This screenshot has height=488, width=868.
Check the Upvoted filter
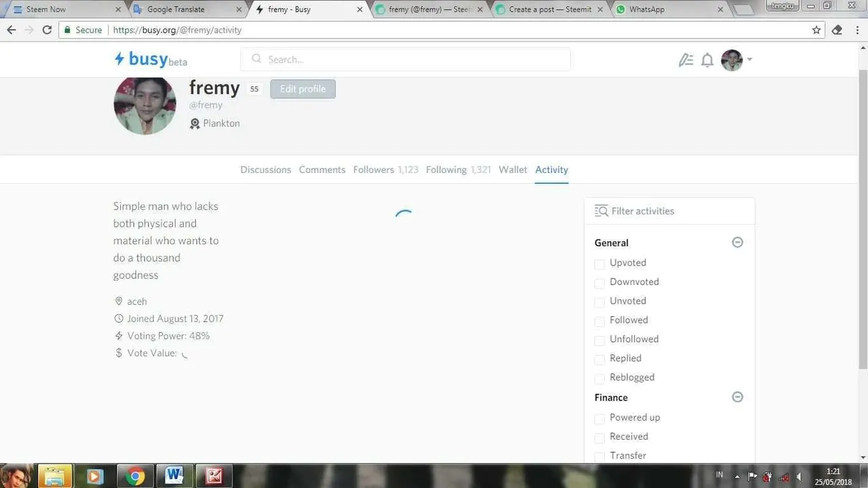[599, 263]
